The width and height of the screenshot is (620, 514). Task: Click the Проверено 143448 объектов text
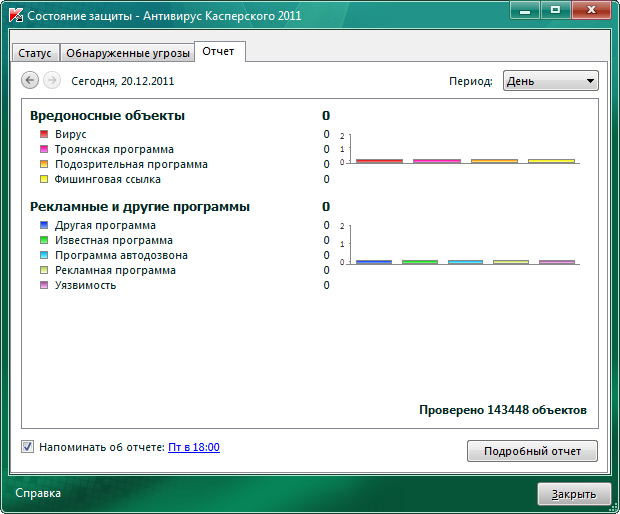click(x=503, y=410)
